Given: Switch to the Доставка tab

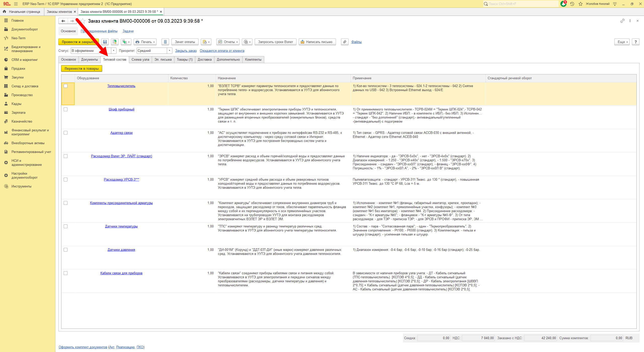Looking at the screenshot, I should pos(205,60).
